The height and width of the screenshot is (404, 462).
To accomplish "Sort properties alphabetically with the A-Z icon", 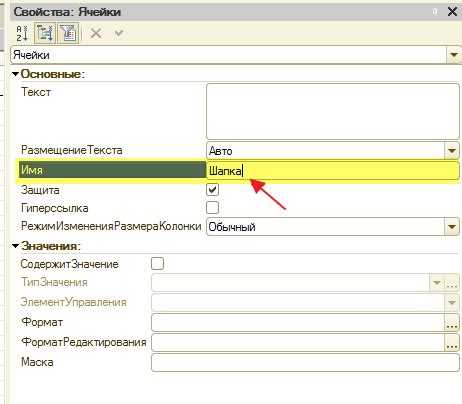I will coord(22,33).
